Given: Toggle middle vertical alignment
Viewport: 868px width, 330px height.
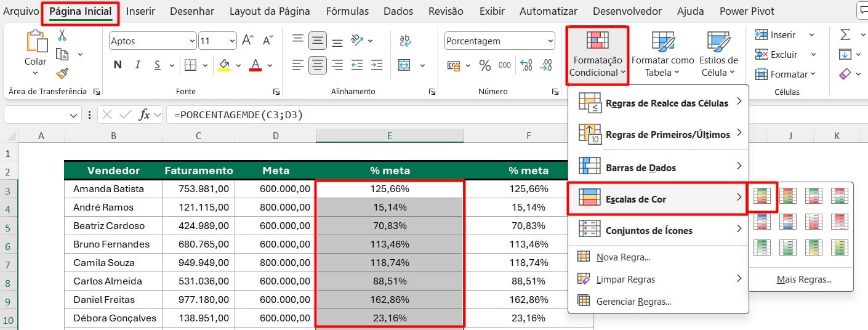Looking at the screenshot, I should (x=318, y=41).
